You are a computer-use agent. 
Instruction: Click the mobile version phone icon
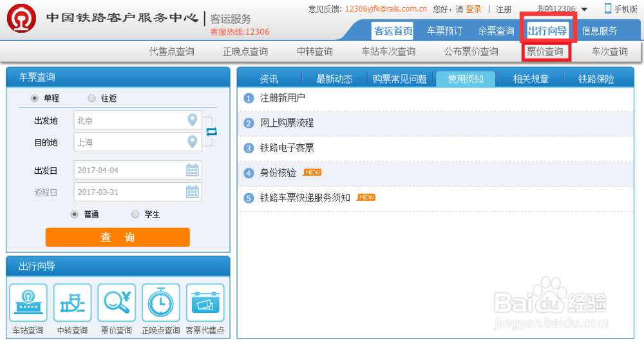[608, 8]
